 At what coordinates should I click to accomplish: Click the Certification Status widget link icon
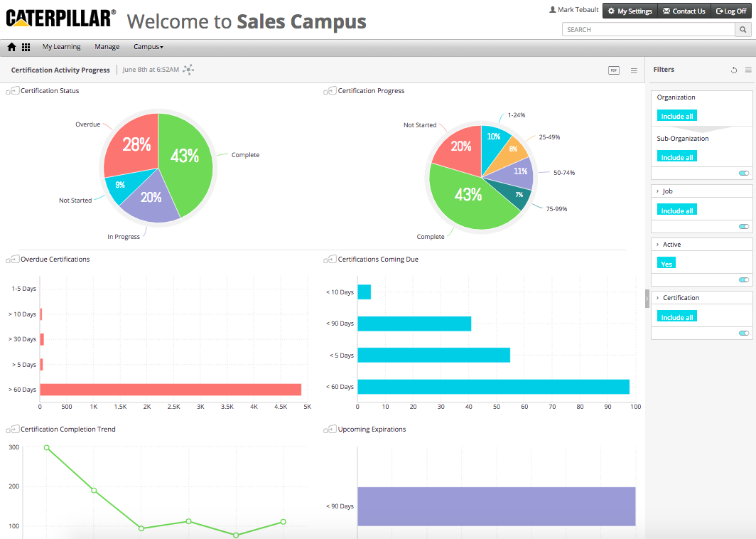(13, 91)
